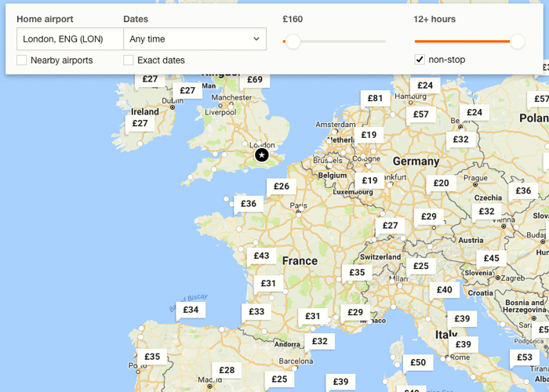
Task: Tick the Exact dates checkbox
Action: tap(129, 60)
